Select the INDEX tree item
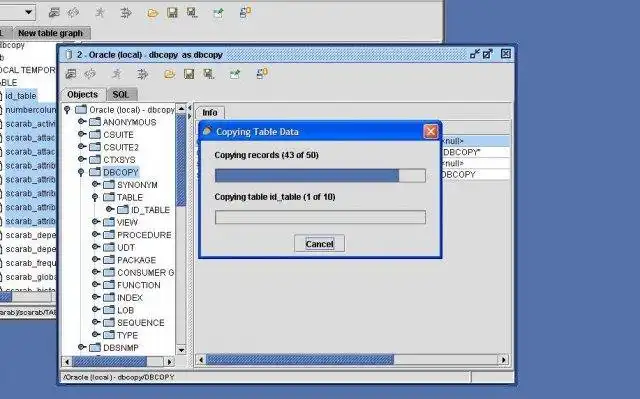Screen dimensions: 640x399 point(130,298)
